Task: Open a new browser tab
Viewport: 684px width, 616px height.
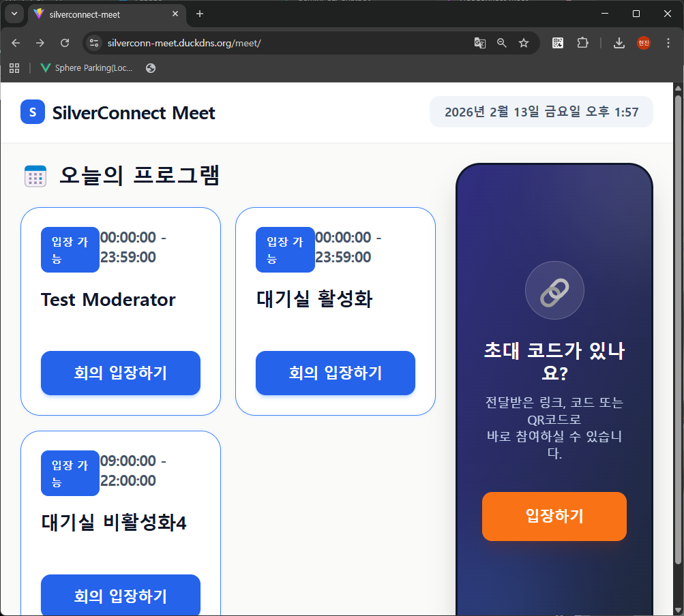Action: coord(200,14)
